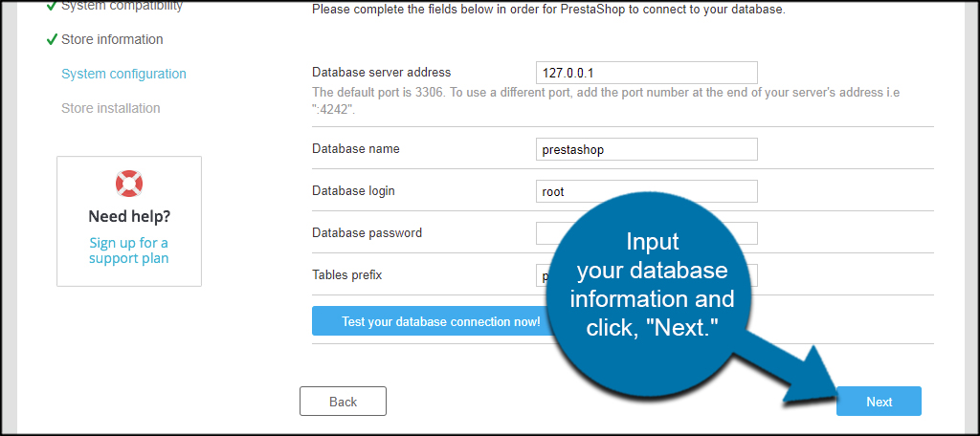Open the Store installation step
This screenshot has height=436, width=980.
click(x=111, y=108)
